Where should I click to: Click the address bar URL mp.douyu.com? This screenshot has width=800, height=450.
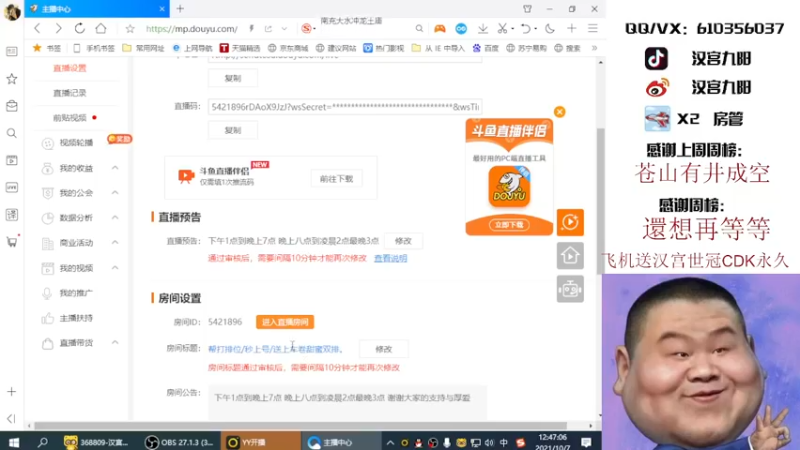coord(191,29)
